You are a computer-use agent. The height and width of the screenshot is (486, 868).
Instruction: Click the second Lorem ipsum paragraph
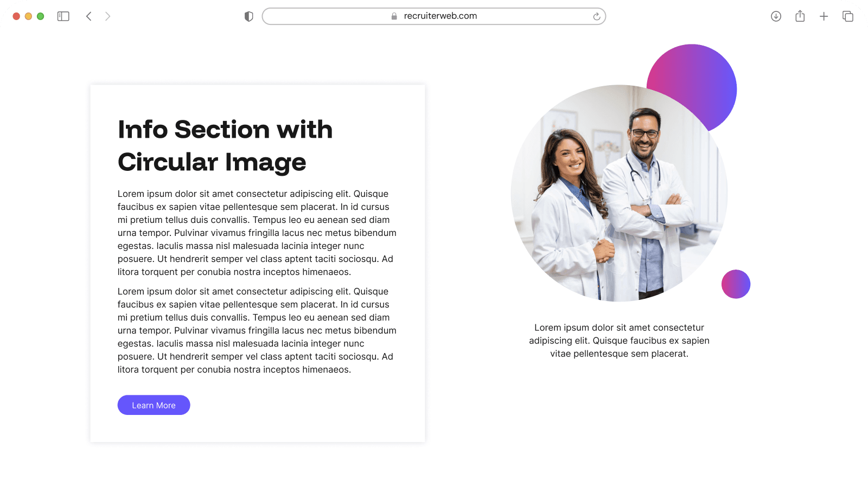click(257, 330)
